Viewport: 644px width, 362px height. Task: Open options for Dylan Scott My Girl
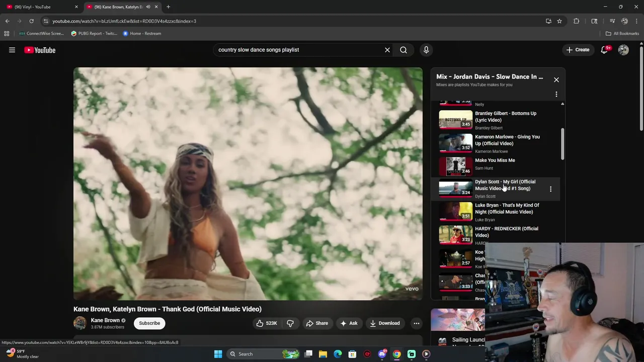pyautogui.click(x=550, y=189)
